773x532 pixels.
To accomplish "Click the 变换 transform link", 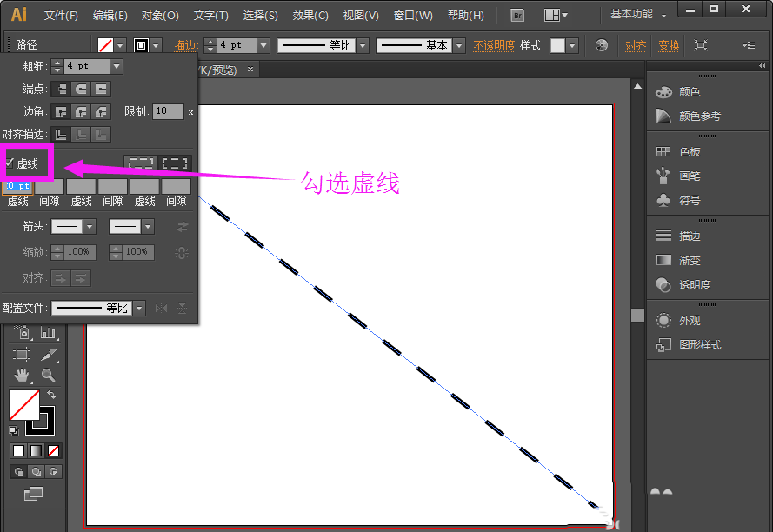I will coord(669,45).
